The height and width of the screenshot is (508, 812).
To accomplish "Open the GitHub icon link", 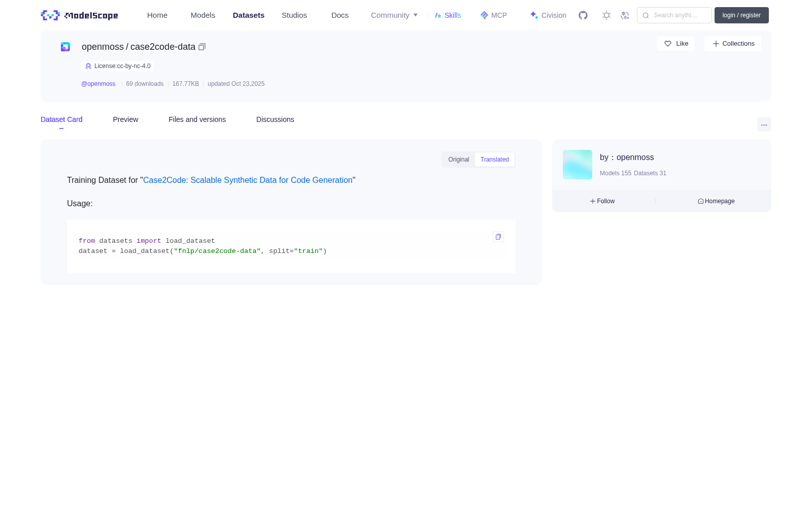I will (583, 15).
